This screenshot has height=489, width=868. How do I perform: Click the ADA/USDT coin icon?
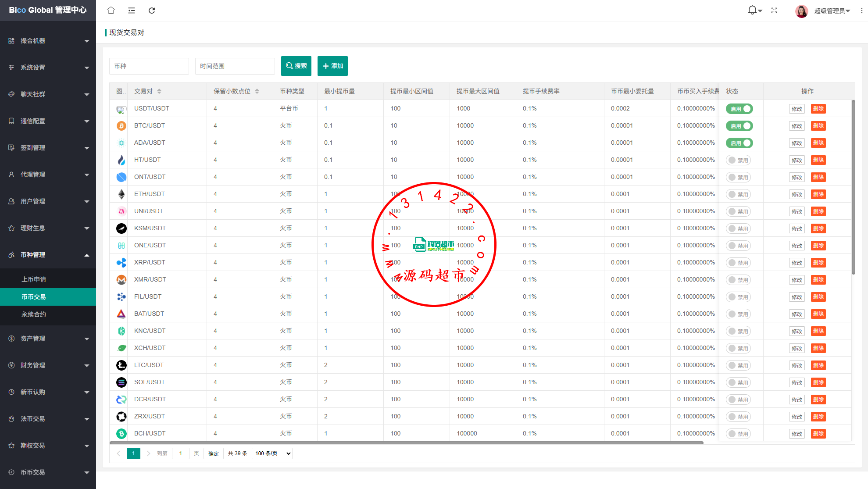coord(121,143)
